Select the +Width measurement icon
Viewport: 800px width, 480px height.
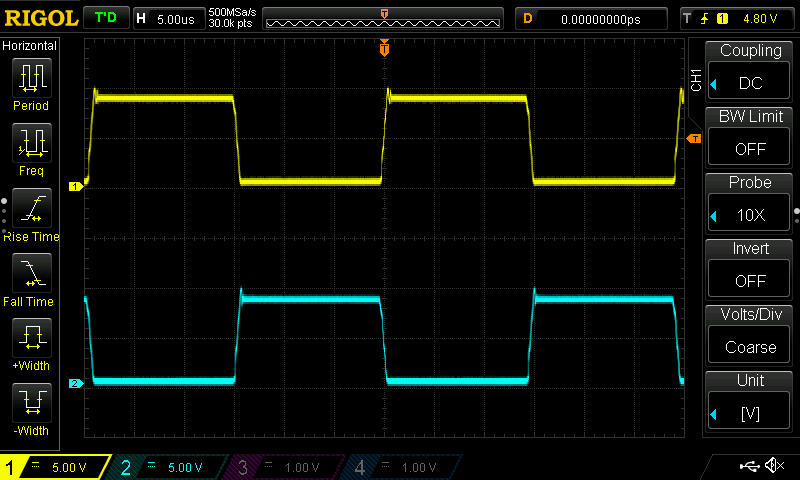(31, 340)
